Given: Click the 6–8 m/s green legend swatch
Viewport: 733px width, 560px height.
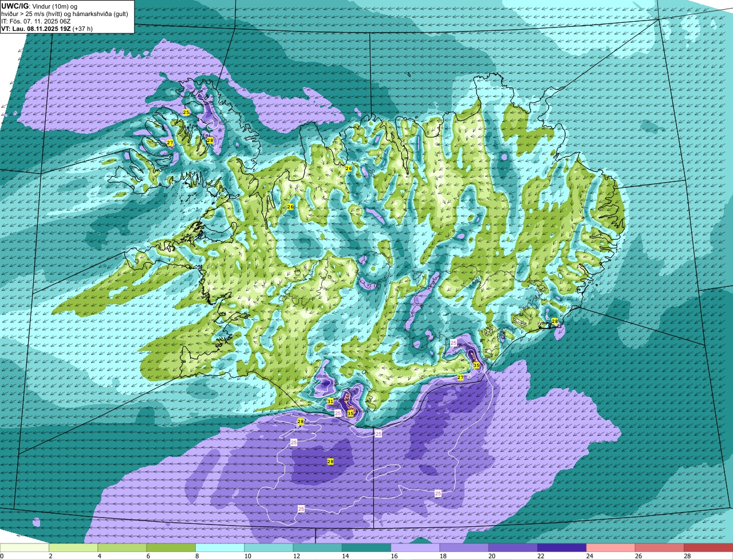Looking at the screenshot, I should pyautogui.click(x=171, y=548).
